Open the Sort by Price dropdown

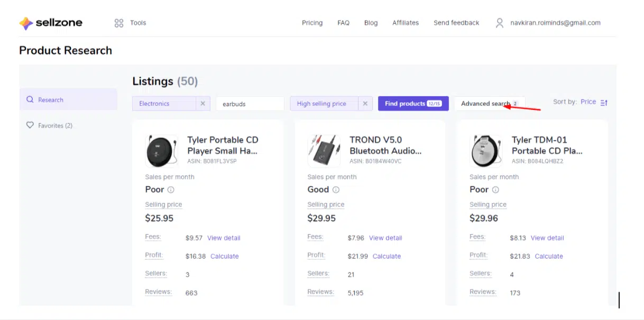[x=588, y=102]
